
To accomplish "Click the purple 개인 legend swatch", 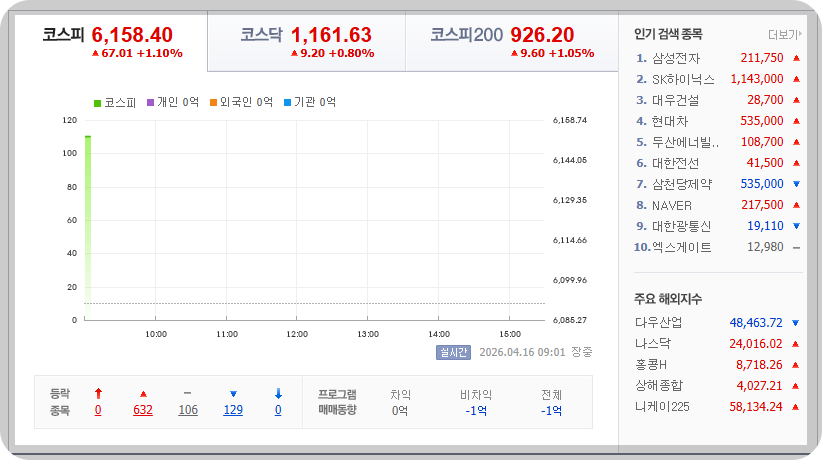I will click(150, 102).
